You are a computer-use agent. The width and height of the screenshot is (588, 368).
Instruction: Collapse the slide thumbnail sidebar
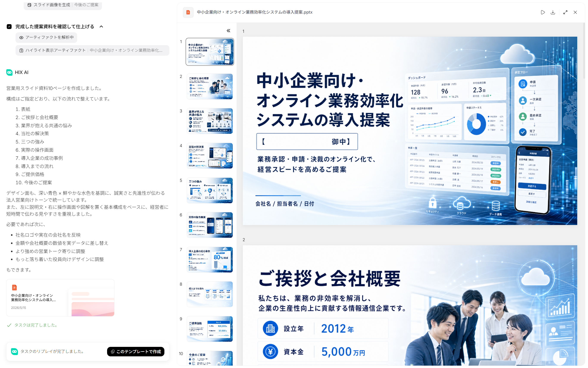(x=228, y=31)
